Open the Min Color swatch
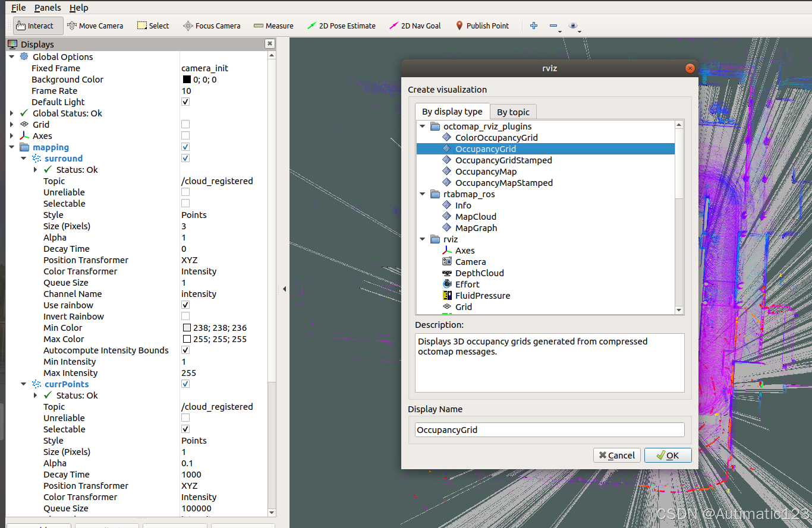 pyautogui.click(x=186, y=327)
